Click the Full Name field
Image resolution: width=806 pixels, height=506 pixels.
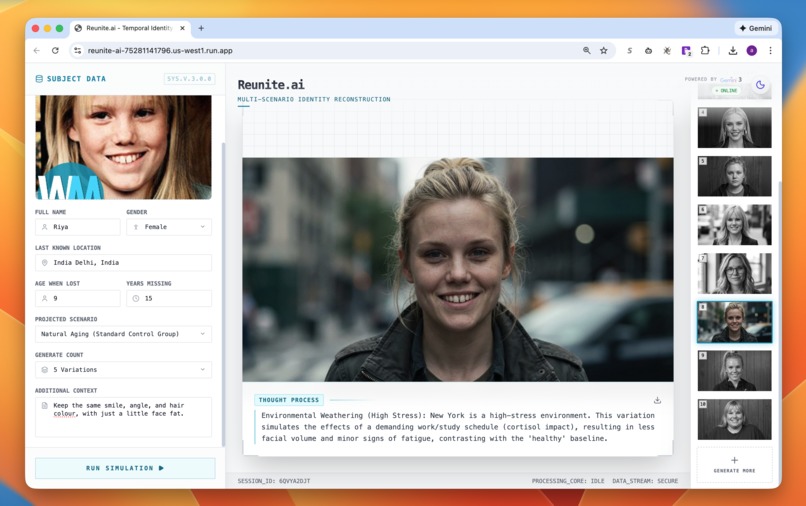click(78, 227)
